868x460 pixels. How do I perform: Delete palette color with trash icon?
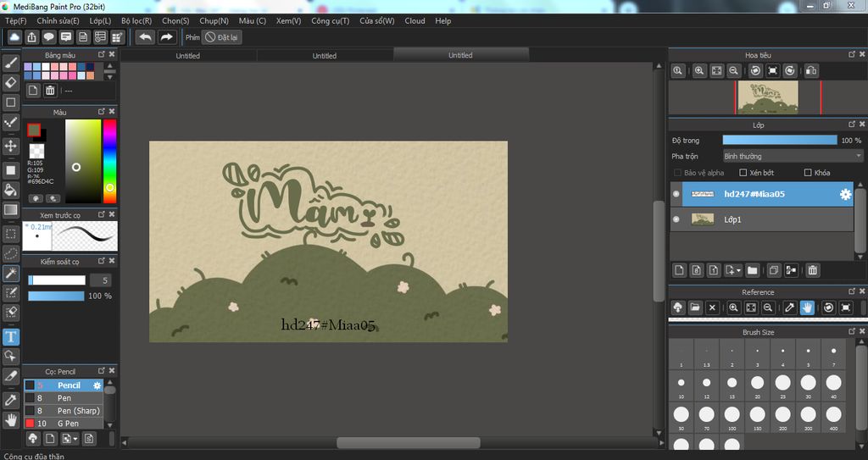pyautogui.click(x=50, y=91)
